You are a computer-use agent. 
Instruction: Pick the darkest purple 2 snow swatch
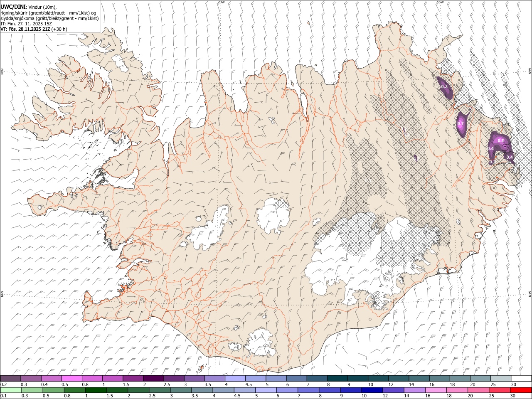point(153,378)
